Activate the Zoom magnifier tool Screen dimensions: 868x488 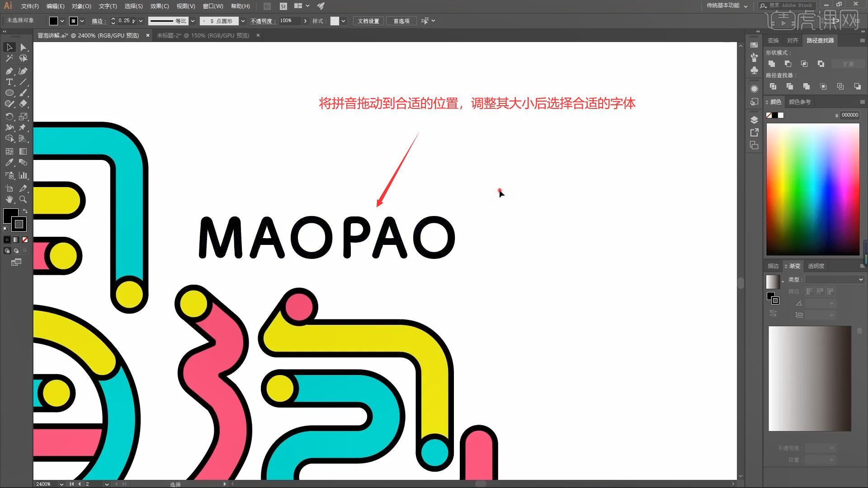click(x=23, y=199)
